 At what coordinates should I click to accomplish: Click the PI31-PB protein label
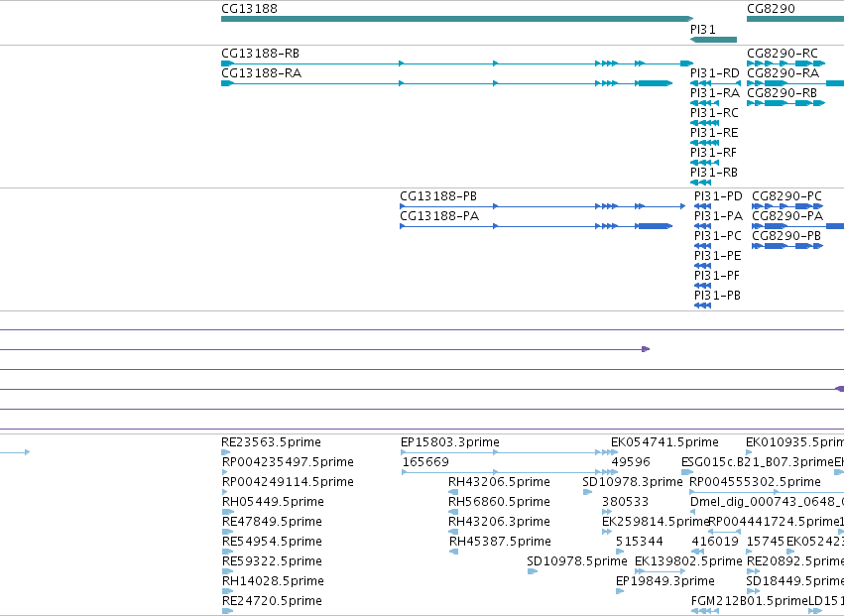click(717, 296)
